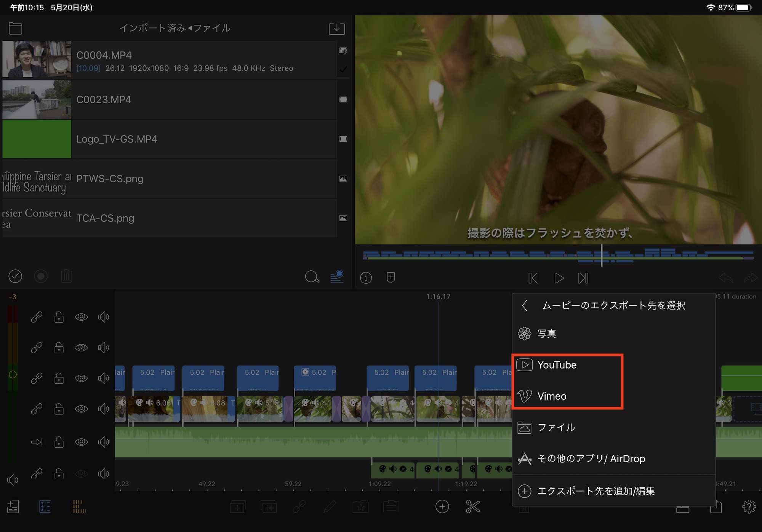Go back from export destination menu

point(525,305)
